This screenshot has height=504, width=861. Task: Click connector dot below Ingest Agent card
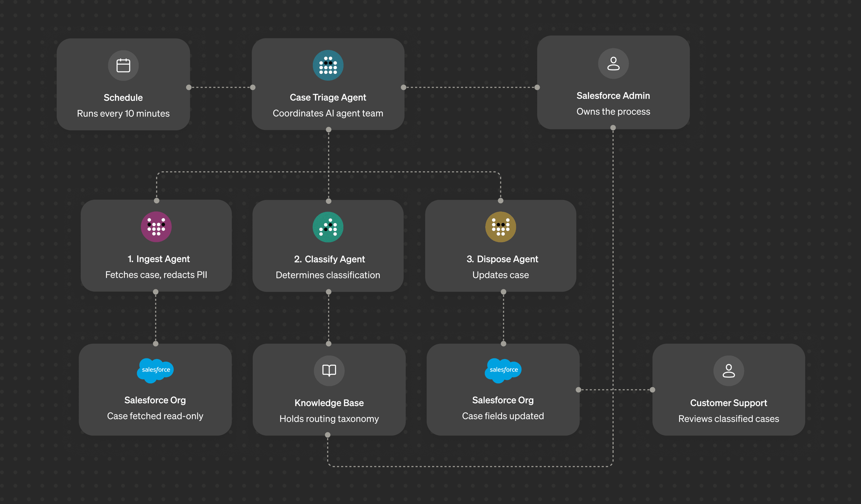[x=156, y=292]
